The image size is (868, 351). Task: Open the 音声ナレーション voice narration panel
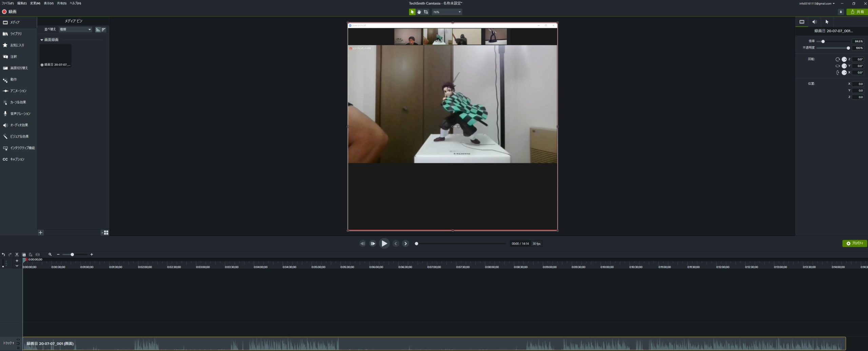(x=18, y=114)
